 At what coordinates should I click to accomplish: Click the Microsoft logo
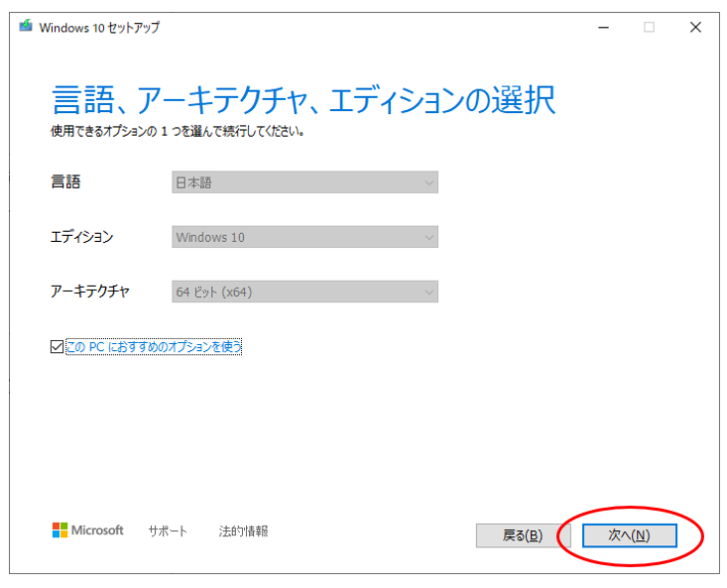[88, 530]
